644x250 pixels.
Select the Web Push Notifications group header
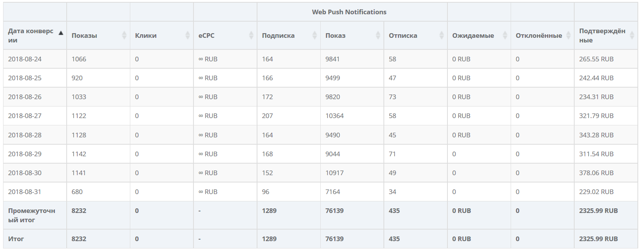(349, 12)
